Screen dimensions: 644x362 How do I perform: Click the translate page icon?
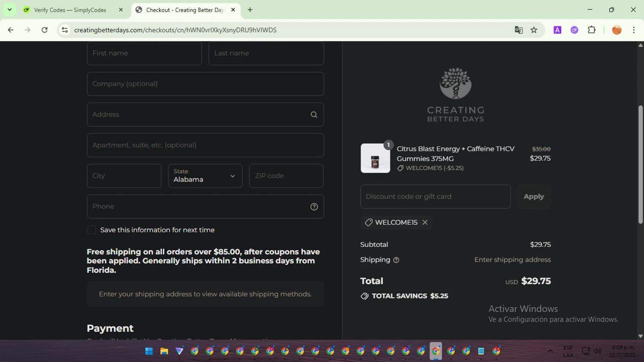coord(519,30)
